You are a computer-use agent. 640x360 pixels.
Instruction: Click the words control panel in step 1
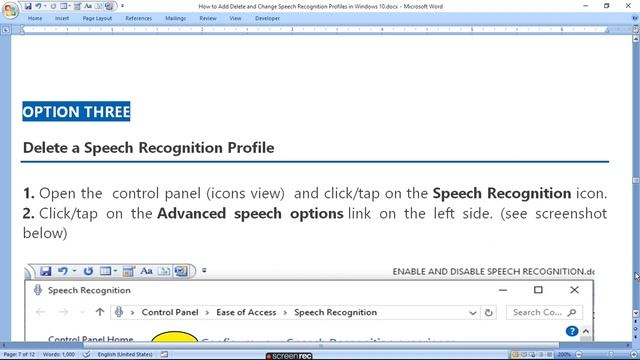coord(156,193)
